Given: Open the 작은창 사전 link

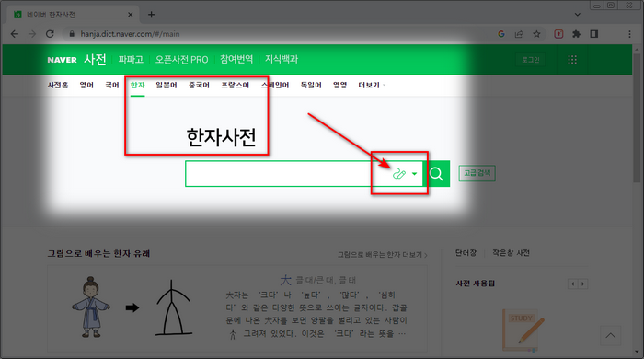Looking at the screenshot, I should point(511,253).
